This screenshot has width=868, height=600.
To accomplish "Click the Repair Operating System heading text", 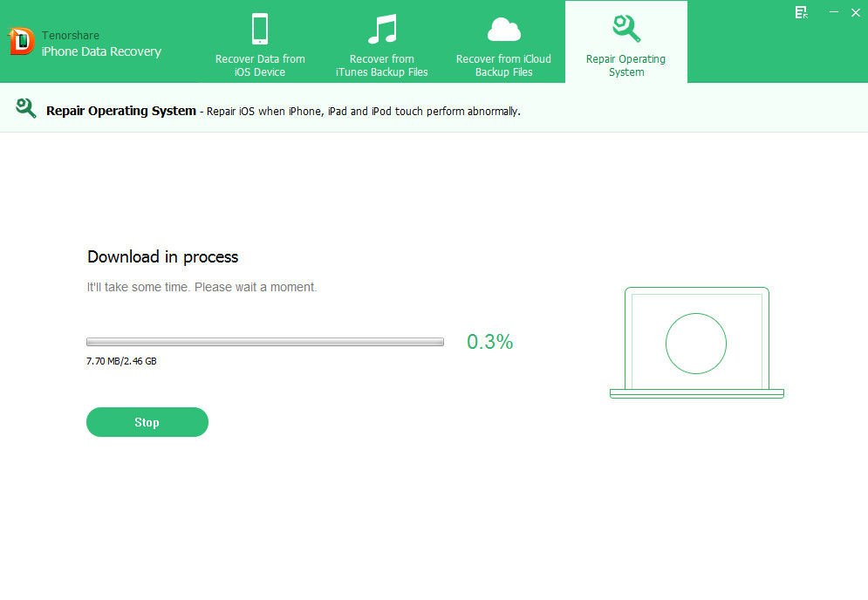I will (121, 111).
